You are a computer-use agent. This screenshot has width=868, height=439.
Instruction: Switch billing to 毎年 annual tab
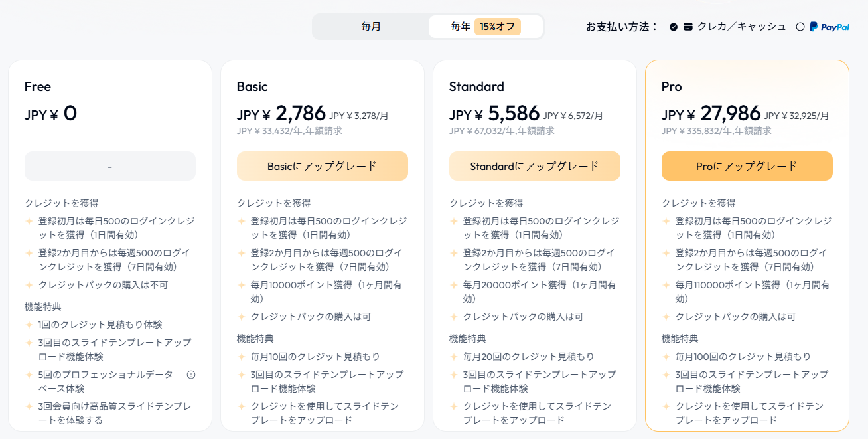486,27
